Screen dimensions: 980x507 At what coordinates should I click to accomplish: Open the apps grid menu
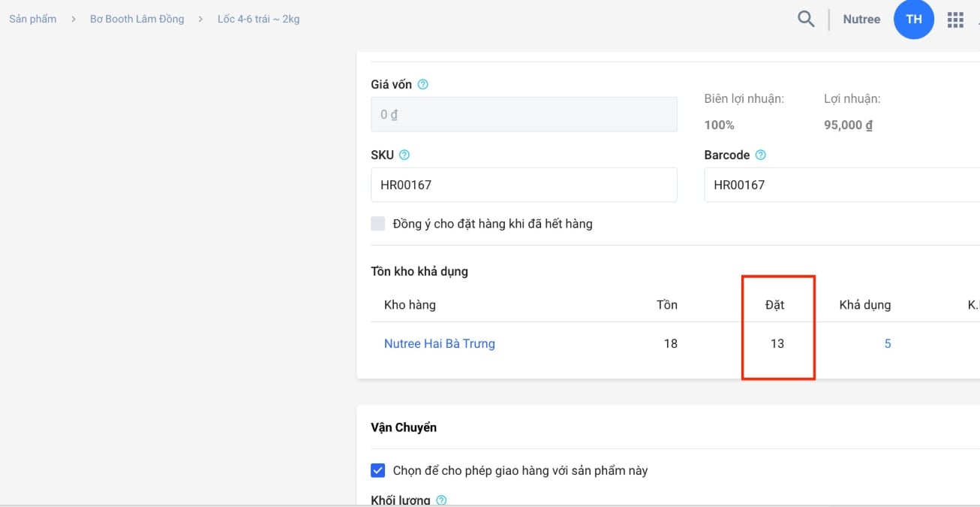tap(955, 20)
